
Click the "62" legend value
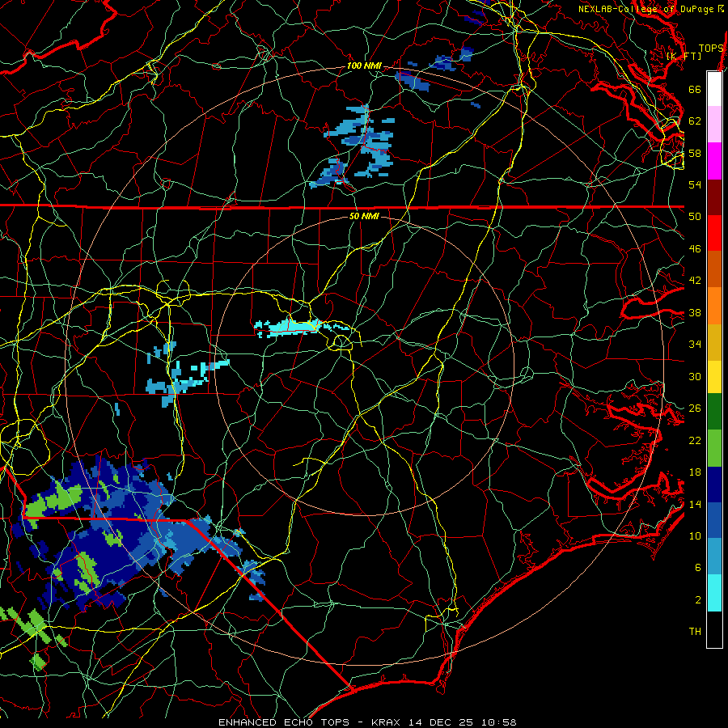[695, 121]
